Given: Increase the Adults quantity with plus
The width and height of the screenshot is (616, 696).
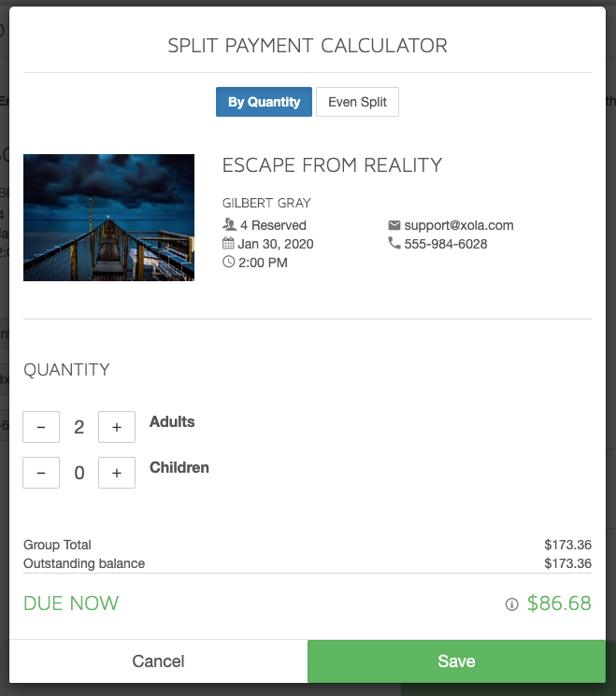Looking at the screenshot, I should (117, 427).
